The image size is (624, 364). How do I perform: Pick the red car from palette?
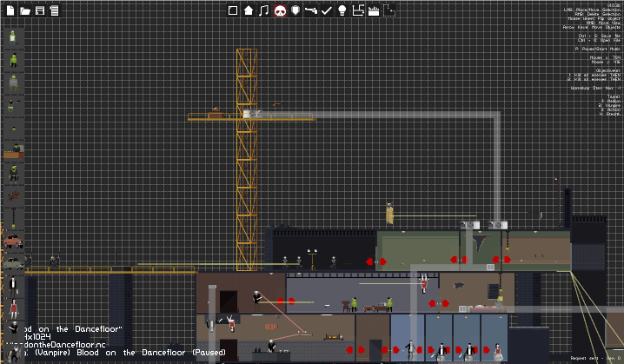point(14,241)
